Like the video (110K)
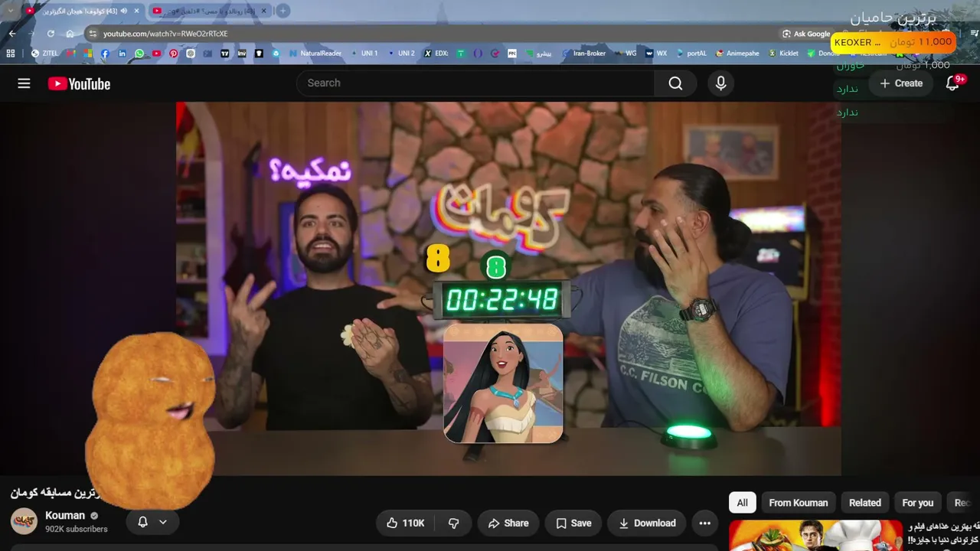Image resolution: width=980 pixels, height=551 pixels. click(405, 523)
